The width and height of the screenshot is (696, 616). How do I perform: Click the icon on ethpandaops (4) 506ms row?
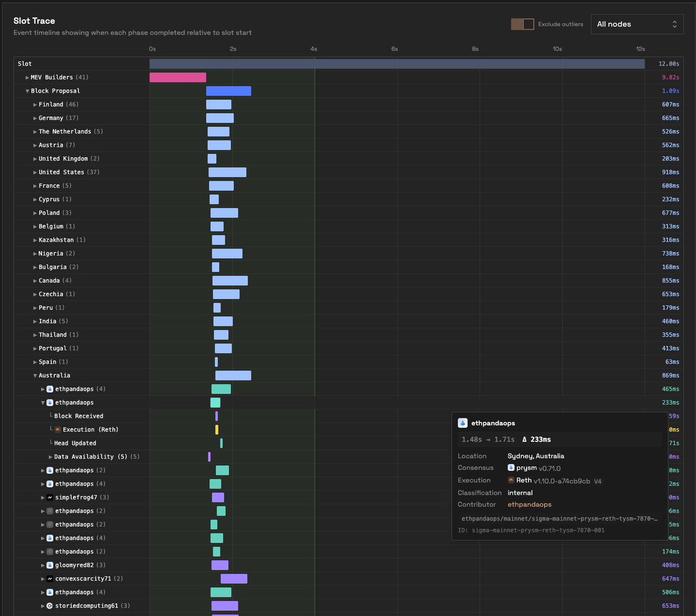(50, 592)
